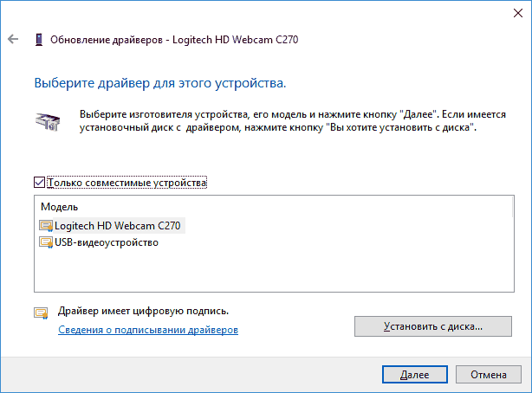Click the empty area of the model list

pyautogui.click(x=269, y=273)
